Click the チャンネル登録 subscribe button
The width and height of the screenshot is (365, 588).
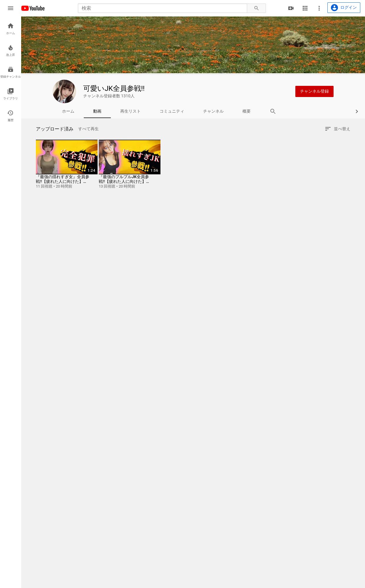314,91
